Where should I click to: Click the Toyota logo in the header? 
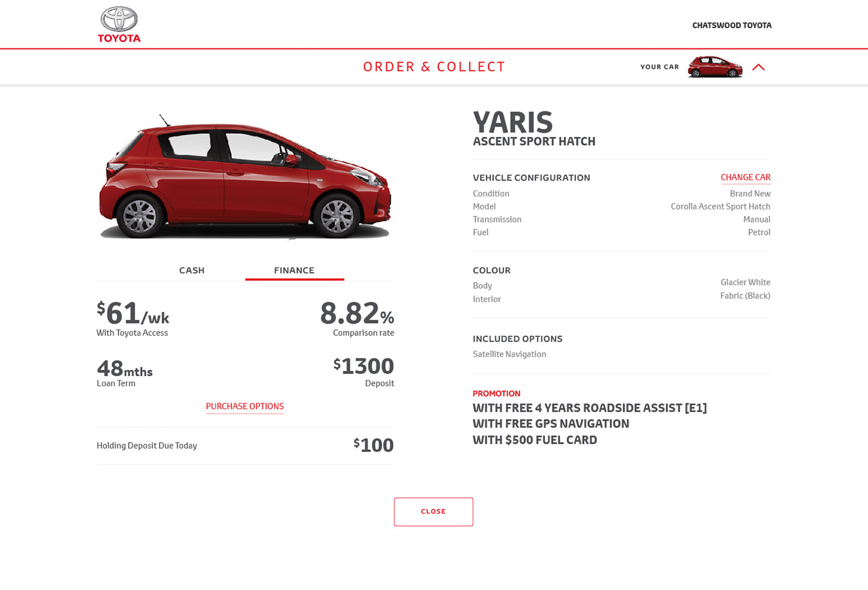tap(119, 25)
